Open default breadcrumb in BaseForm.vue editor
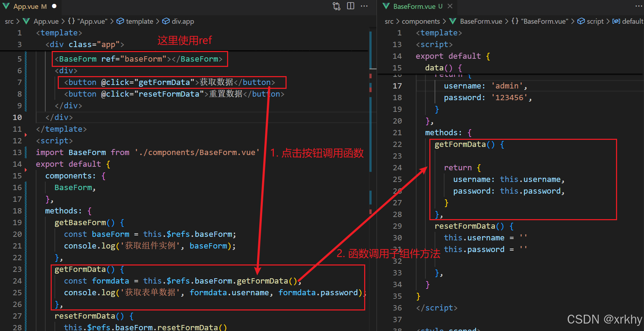Screen dimensions: 644x331 pos(628,21)
